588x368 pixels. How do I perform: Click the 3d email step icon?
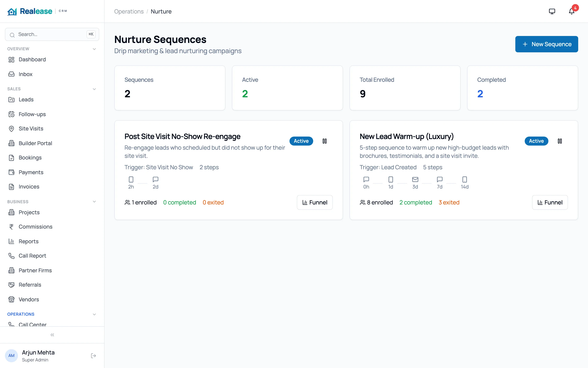[x=415, y=180]
